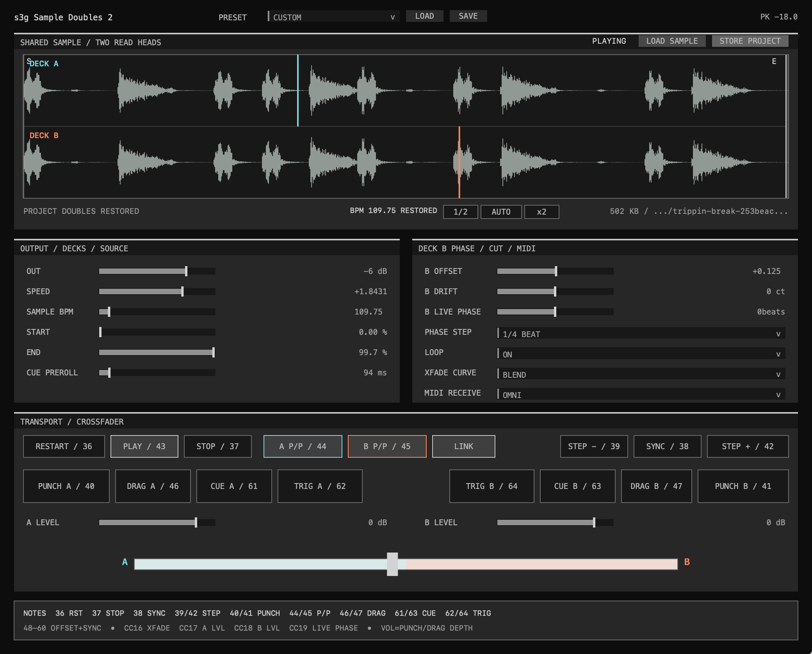This screenshot has height=654, width=812.
Task: Click the AUTO BPM detect button
Action: pos(501,211)
